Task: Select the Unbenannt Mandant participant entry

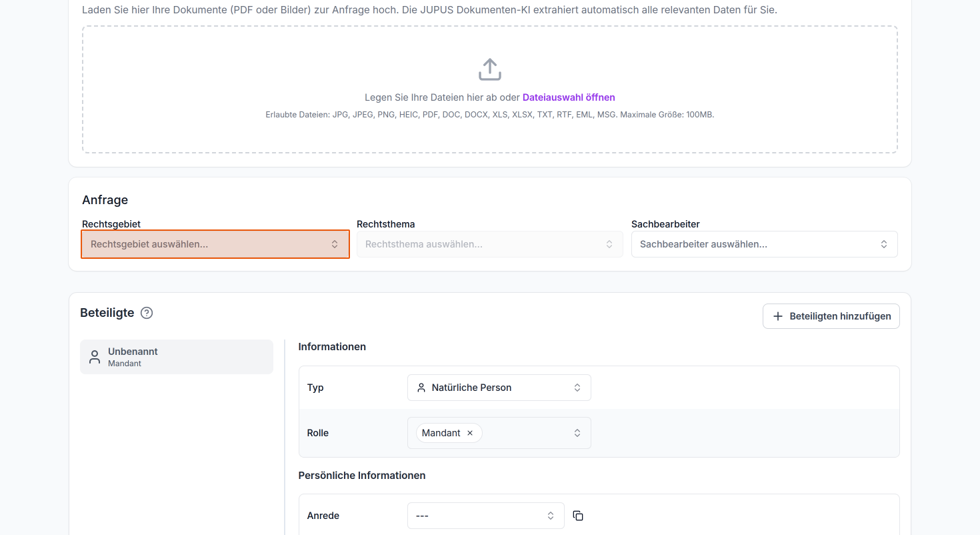Action: pyautogui.click(x=177, y=357)
